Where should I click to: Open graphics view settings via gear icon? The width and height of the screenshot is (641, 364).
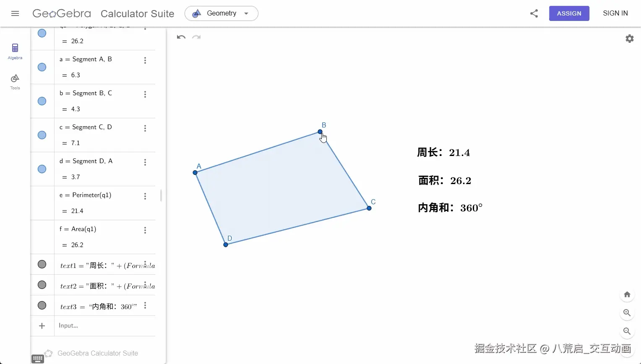(x=630, y=38)
